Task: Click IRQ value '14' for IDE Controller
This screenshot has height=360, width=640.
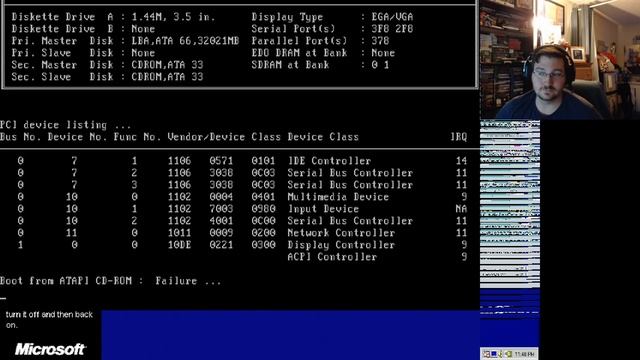Action: (x=461, y=161)
